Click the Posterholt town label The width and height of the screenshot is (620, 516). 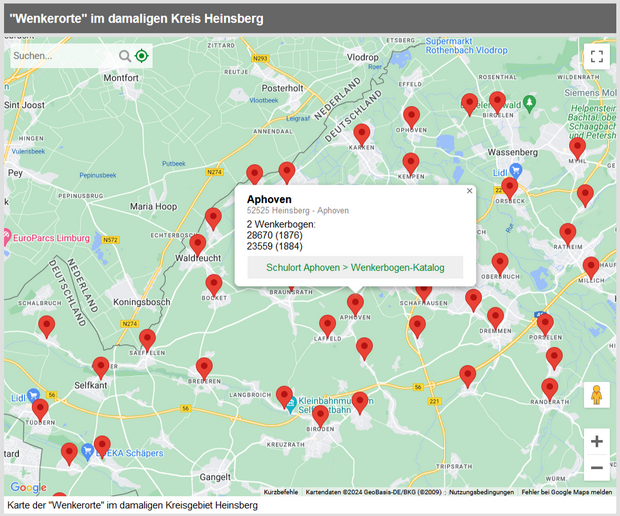pyautogui.click(x=282, y=88)
